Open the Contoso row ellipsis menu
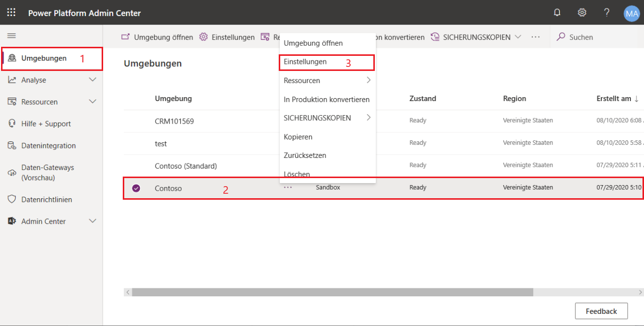The width and height of the screenshot is (644, 326). [x=287, y=187]
